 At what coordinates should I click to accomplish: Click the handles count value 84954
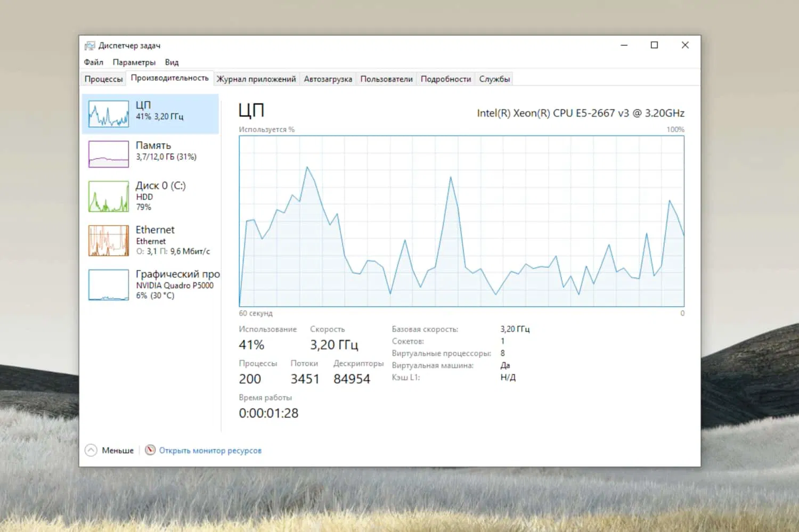click(352, 379)
